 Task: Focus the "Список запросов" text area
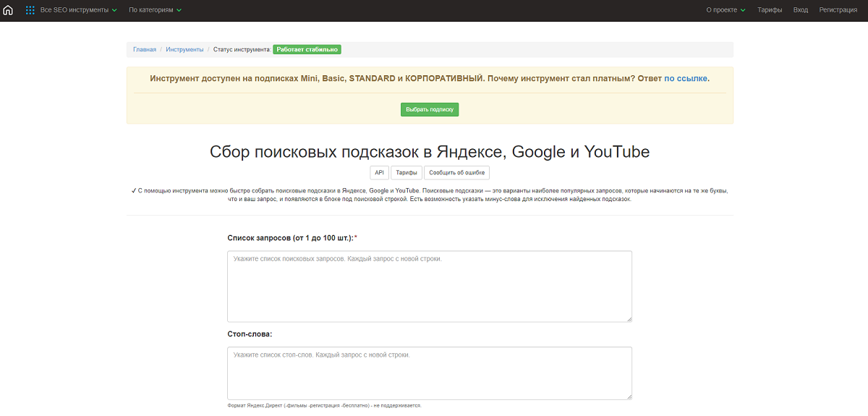430,286
